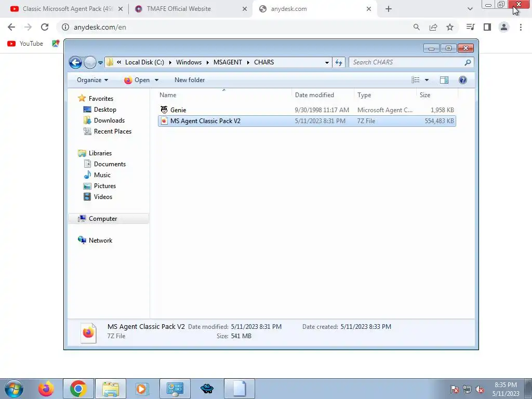
Task: Click Local Disk (C:) in the breadcrumb
Action: click(144, 62)
